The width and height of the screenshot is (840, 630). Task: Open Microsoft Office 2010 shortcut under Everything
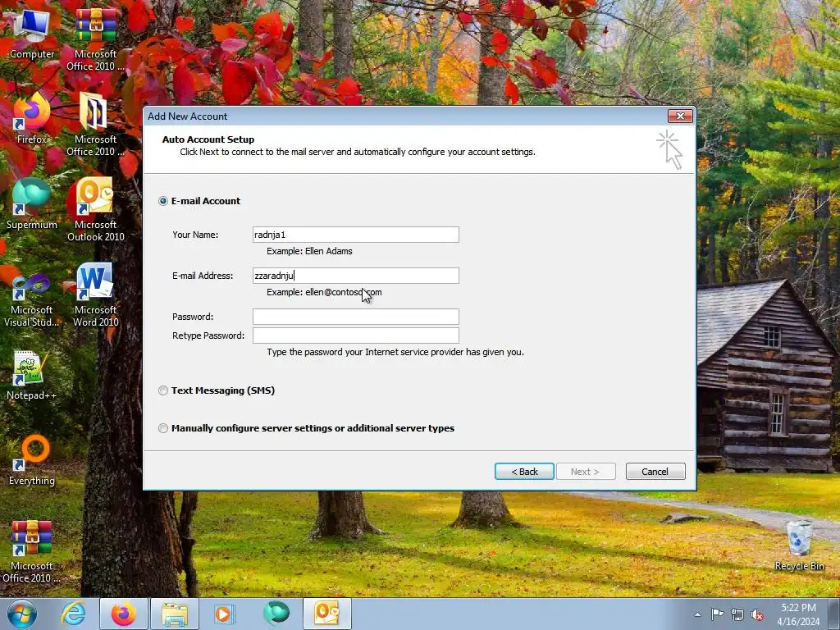pos(32,550)
